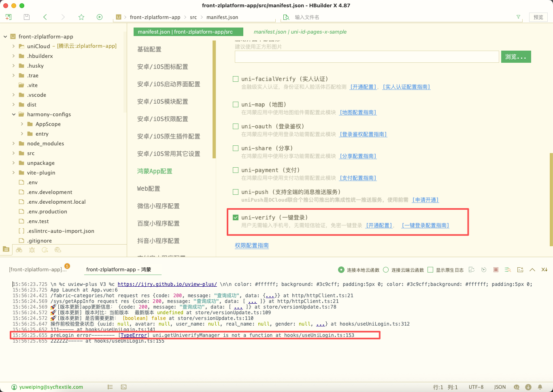This screenshot has width=553, height=392.
Task: Click the 浏览... browse button
Action: 516,57
